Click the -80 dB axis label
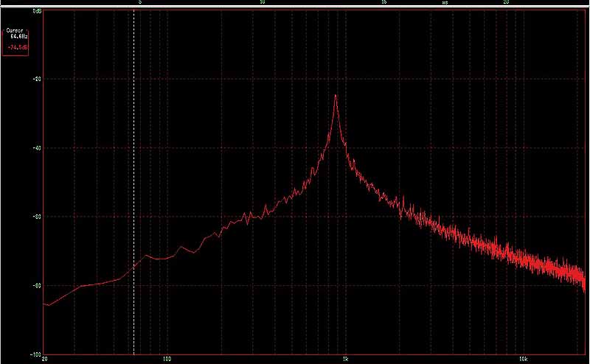Viewport: 590px width, 364px height. click(37, 285)
